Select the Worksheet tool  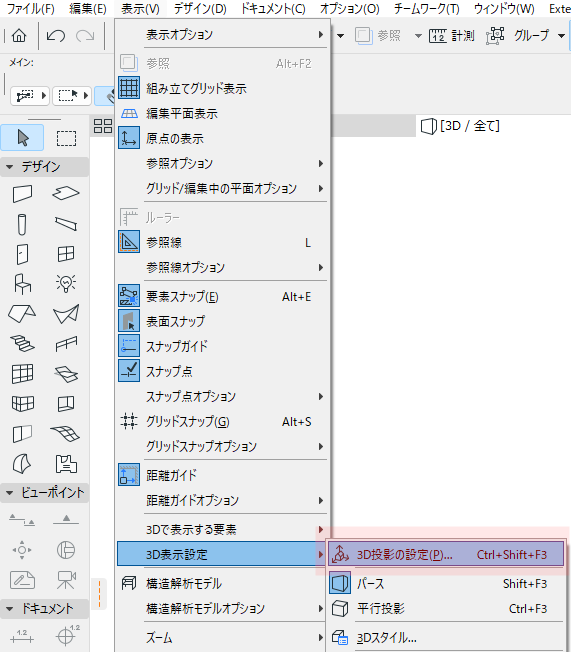tap(22, 580)
